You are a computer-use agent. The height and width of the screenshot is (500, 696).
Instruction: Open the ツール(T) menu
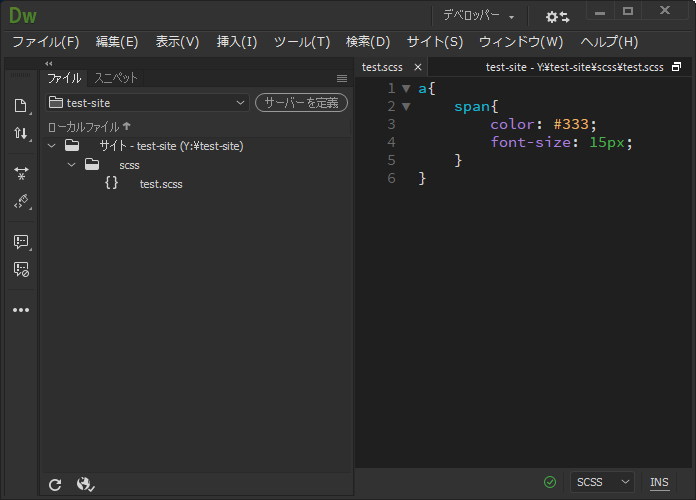302,42
